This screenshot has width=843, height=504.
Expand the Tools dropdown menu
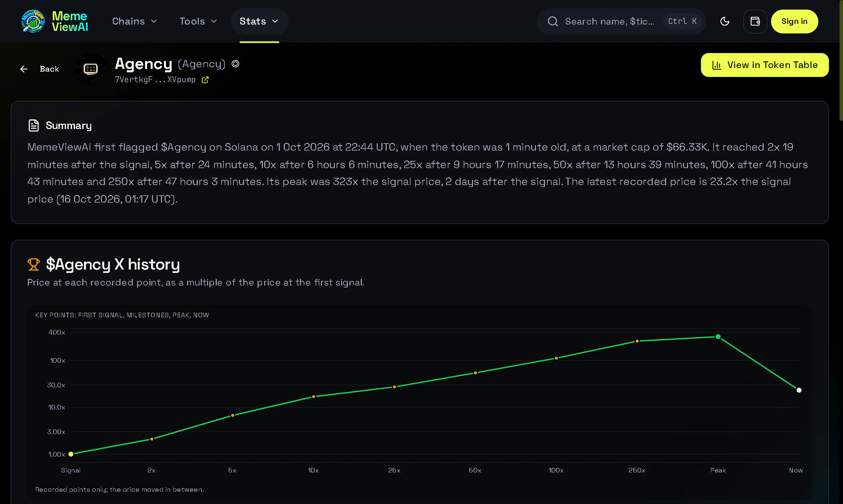(198, 21)
